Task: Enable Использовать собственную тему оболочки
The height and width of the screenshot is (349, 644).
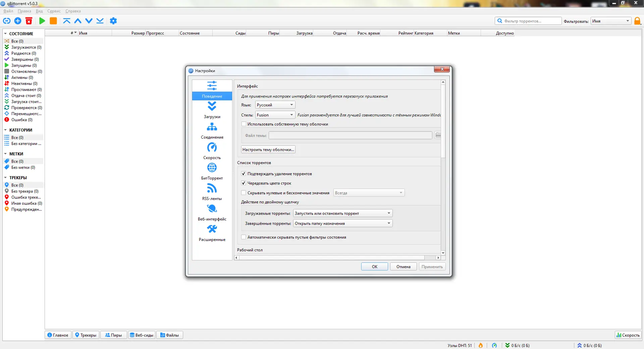Action: (244, 124)
